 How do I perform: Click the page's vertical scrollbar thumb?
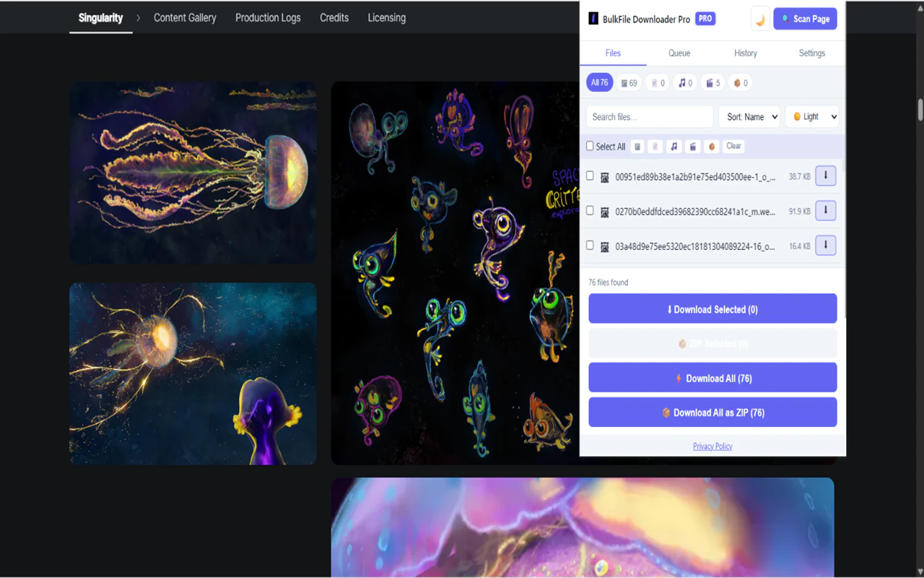pyautogui.click(x=920, y=110)
